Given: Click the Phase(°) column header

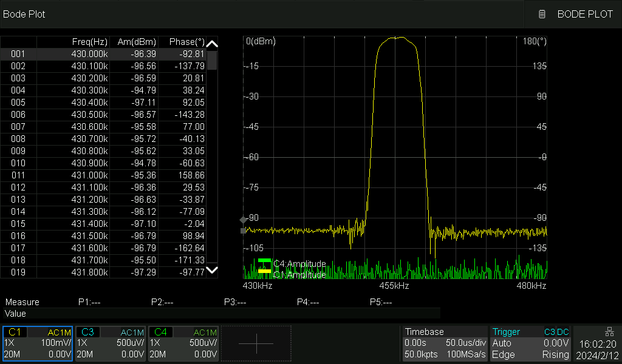Looking at the screenshot, I should pos(187,42).
